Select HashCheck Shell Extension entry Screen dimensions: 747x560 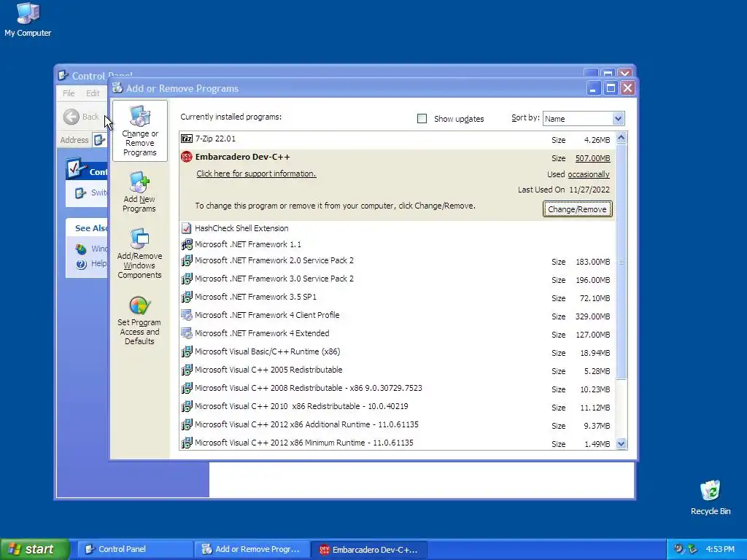click(398, 228)
